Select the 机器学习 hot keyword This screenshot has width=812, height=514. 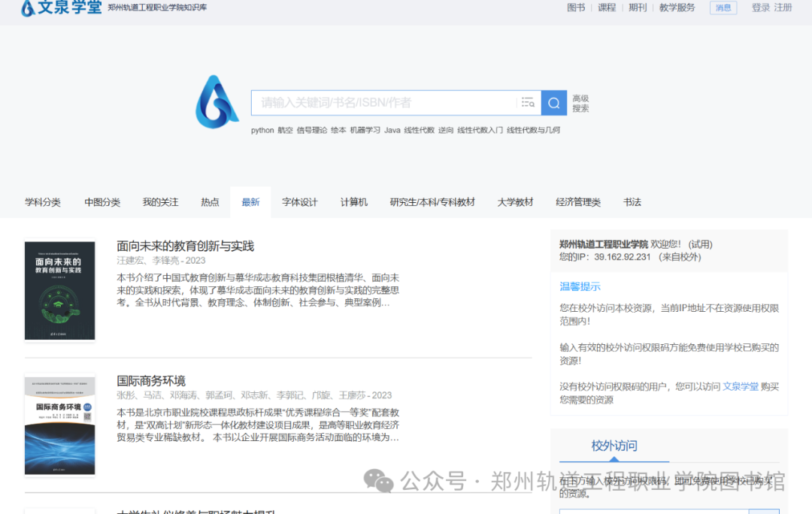click(x=365, y=130)
